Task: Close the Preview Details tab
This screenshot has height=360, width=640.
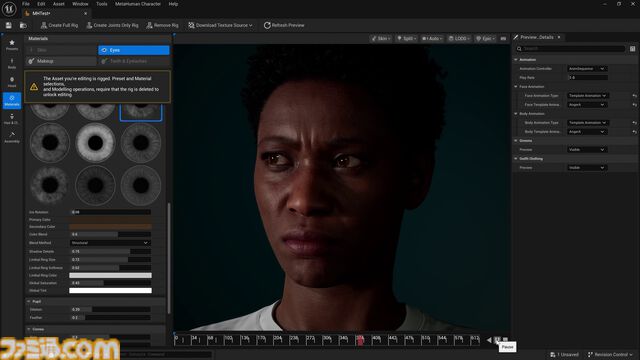Action: pyautogui.click(x=559, y=37)
